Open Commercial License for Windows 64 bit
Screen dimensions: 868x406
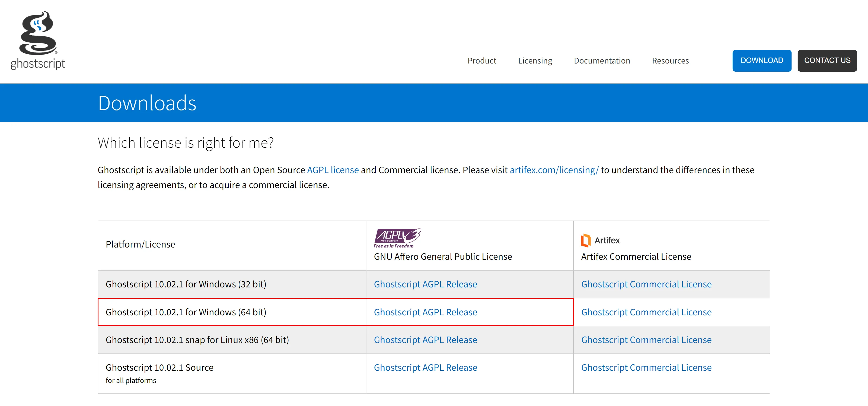646,312
